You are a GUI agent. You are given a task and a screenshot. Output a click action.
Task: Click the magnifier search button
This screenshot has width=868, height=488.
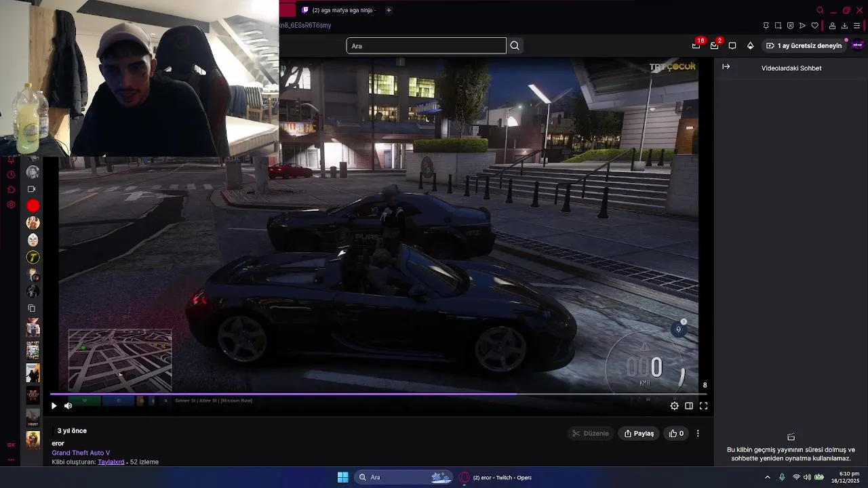[x=515, y=46]
